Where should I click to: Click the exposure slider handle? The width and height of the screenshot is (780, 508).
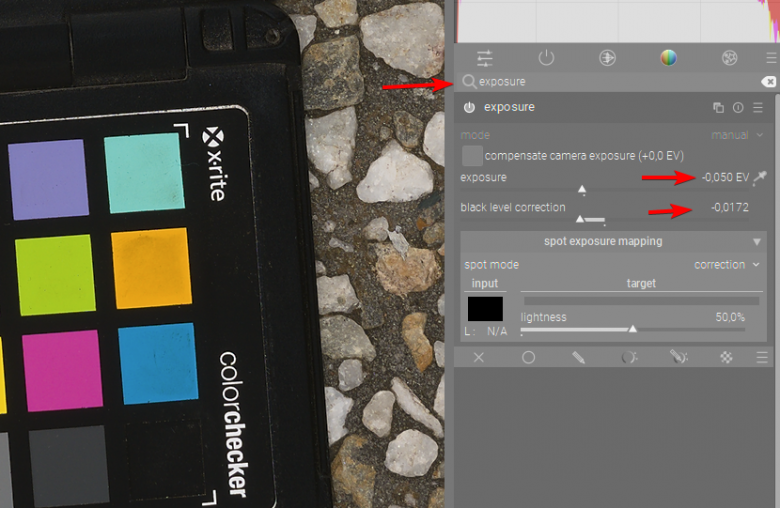coord(582,190)
